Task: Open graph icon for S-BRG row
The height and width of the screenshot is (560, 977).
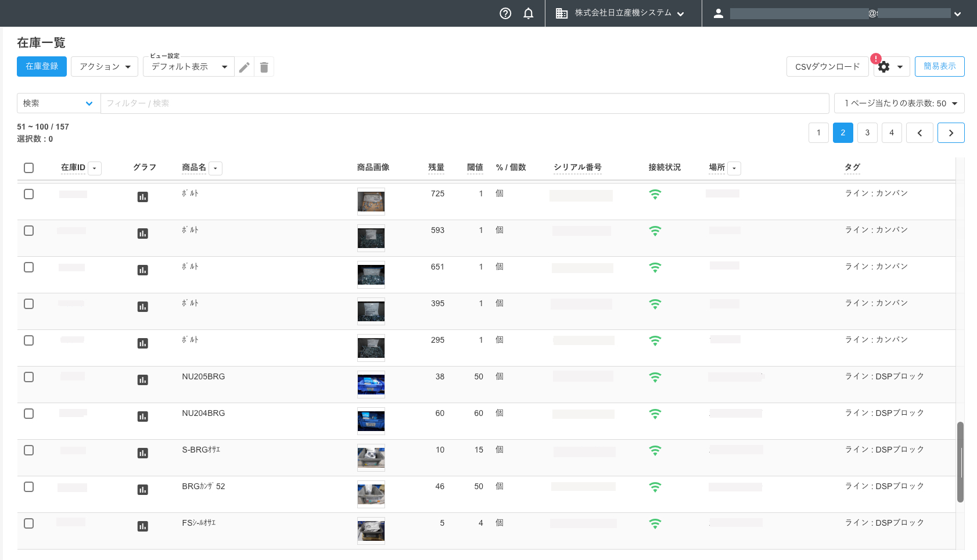Action: (142, 453)
